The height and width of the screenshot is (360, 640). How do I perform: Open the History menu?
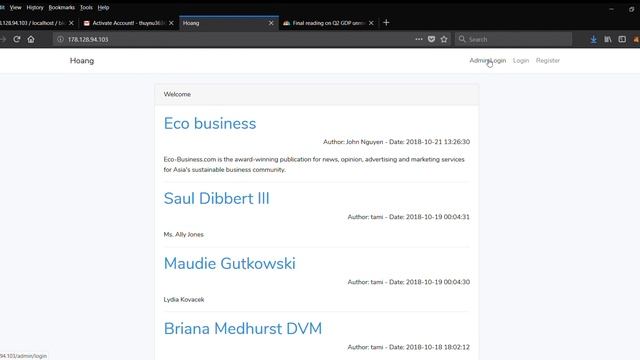click(35, 7)
